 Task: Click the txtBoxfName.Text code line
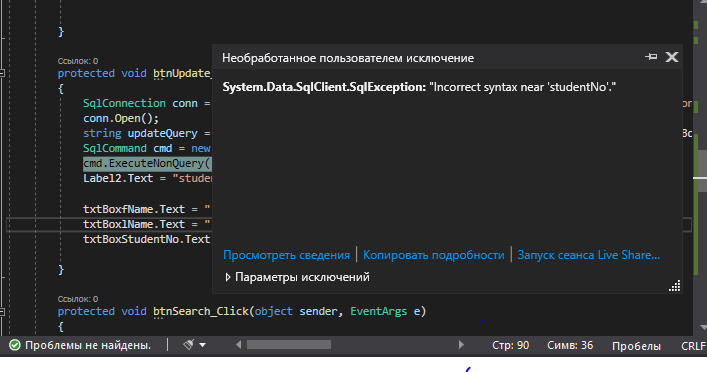click(147, 209)
